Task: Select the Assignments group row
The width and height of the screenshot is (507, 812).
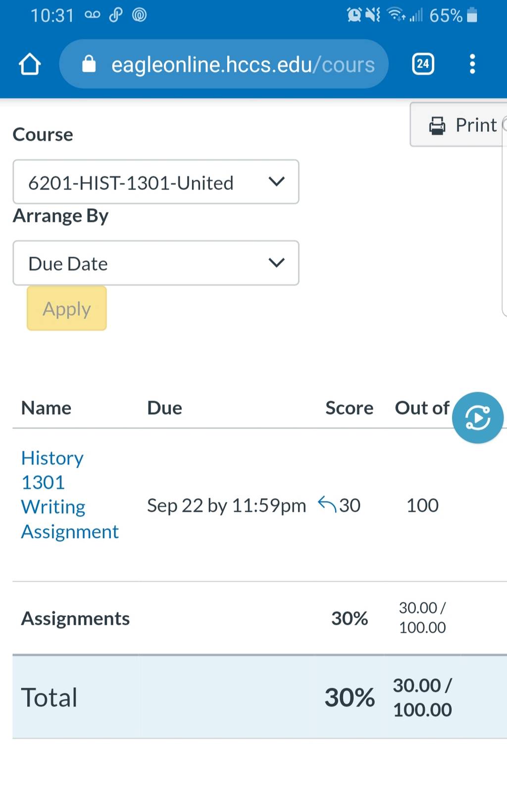Action: (x=259, y=618)
